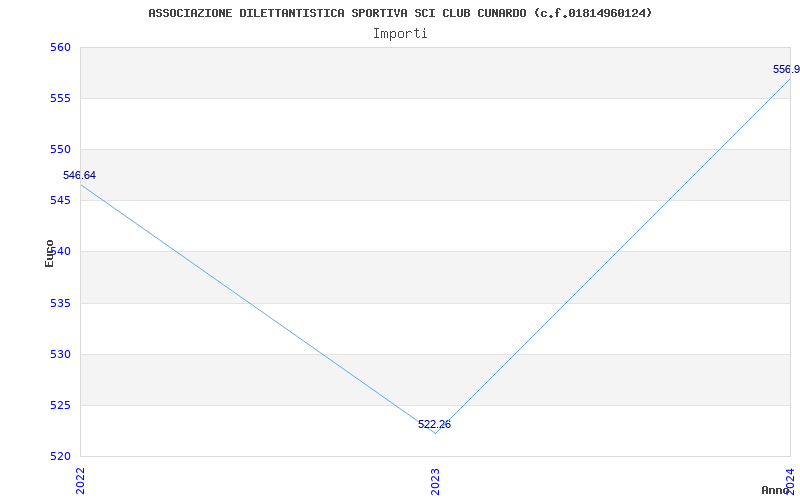Click the 540 y-axis tick label

60,252
